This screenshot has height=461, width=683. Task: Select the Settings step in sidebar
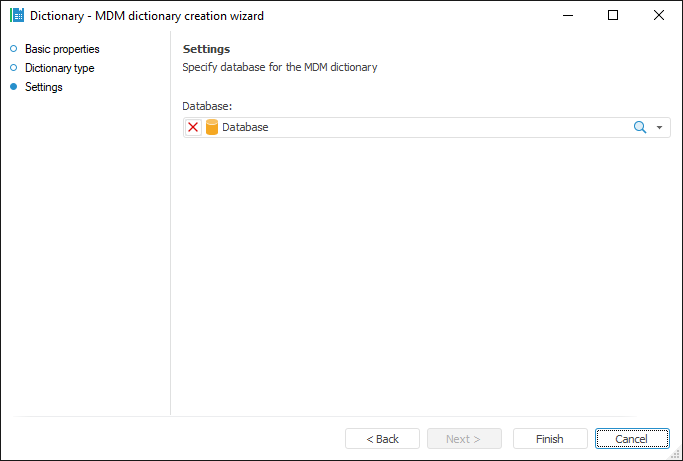[x=43, y=87]
